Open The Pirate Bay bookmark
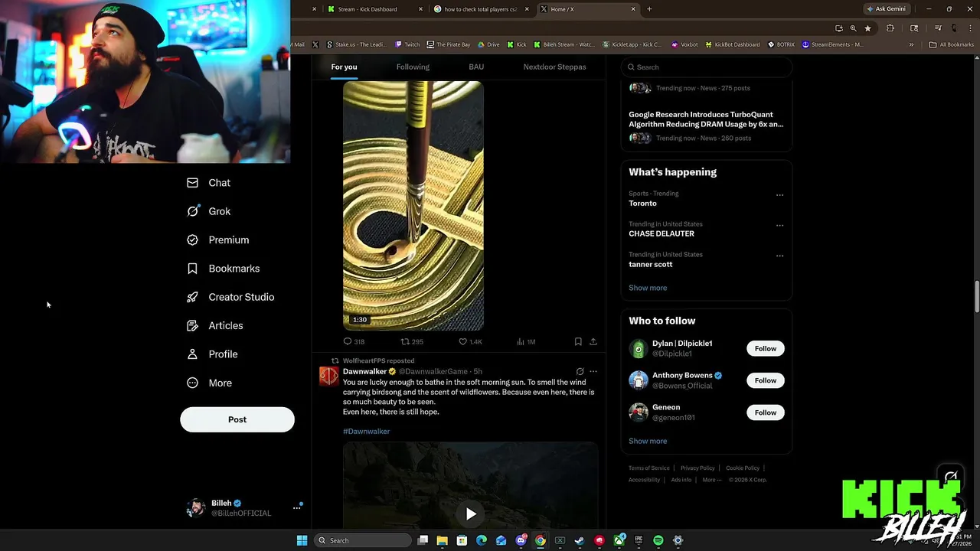980x551 pixels. click(449, 44)
